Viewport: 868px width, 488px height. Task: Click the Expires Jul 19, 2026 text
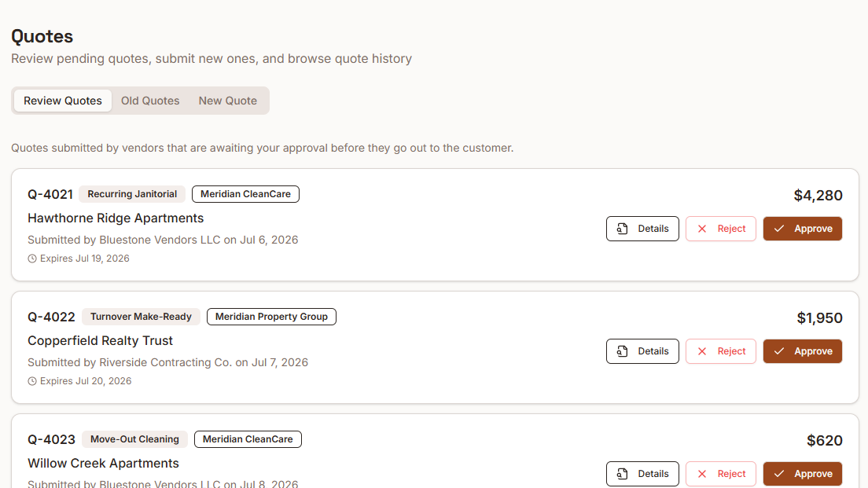point(85,259)
